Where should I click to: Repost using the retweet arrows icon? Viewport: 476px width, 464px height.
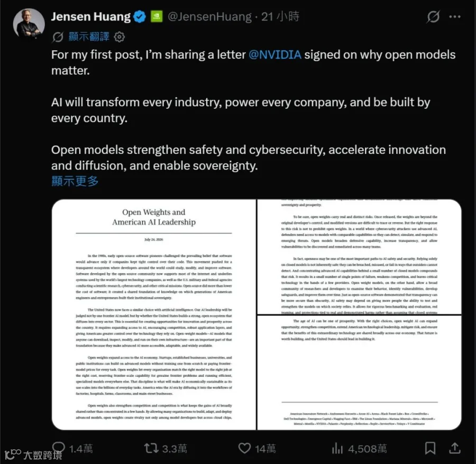point(151,448)
